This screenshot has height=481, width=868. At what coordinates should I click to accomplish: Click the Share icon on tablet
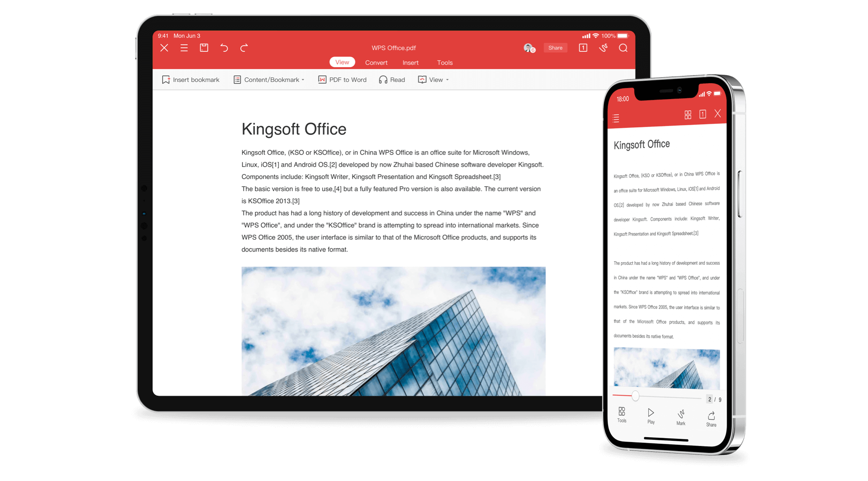(554, 48)
